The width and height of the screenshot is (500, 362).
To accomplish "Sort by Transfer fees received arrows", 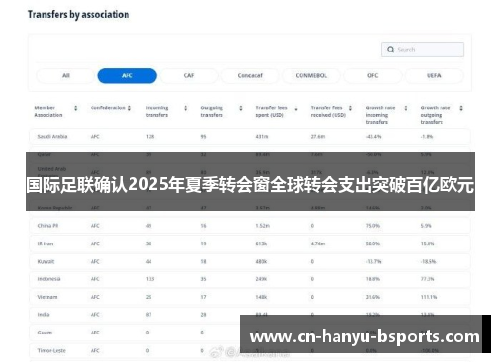I will [x=350, y=108].
